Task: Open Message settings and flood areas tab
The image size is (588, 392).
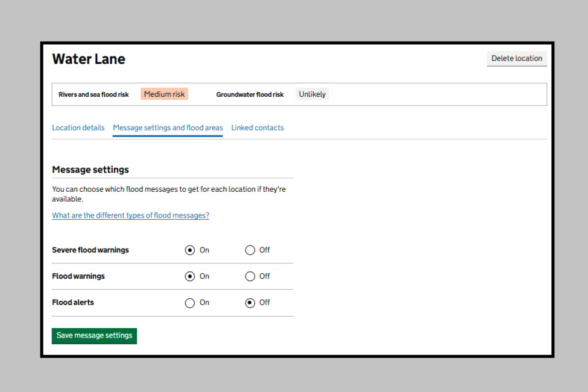Action: click(168, 128)
